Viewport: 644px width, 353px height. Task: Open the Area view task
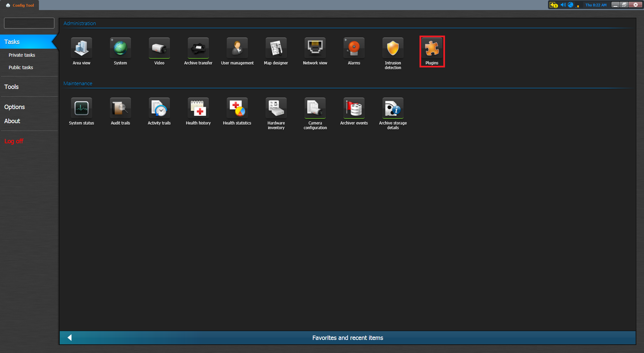pos(81,49)
